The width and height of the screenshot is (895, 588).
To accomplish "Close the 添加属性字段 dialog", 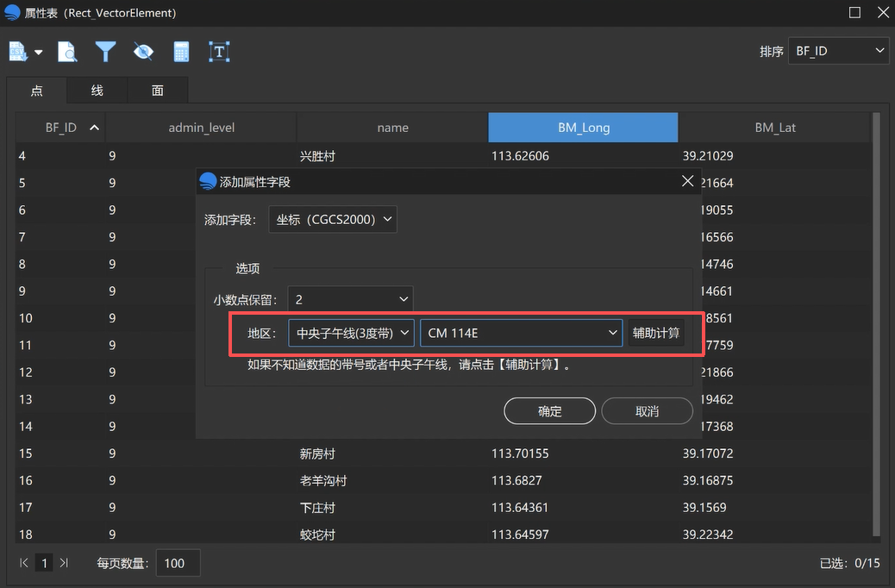I will (688, 181).
